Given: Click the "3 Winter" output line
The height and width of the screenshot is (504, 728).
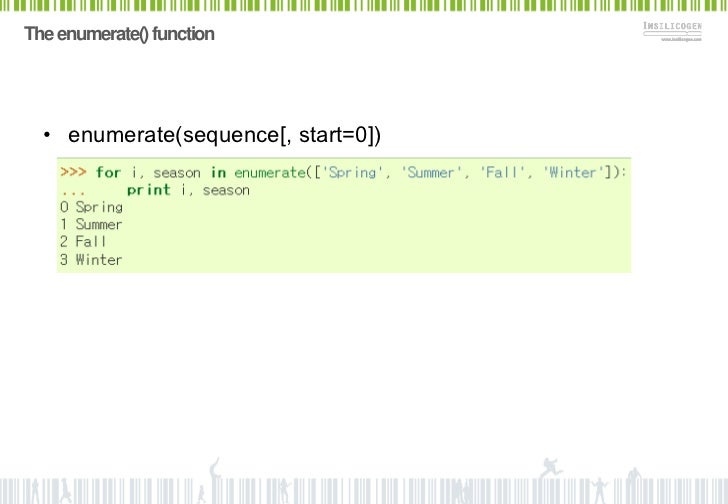Looking at the screenshot, I should click(91, 260).
